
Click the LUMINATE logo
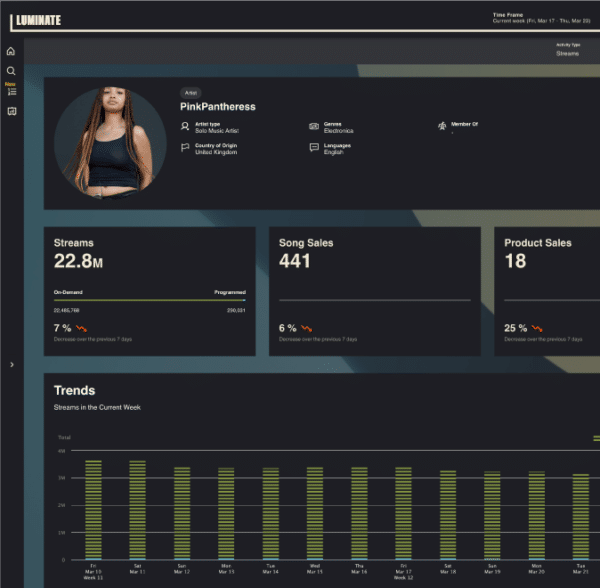(39, 18)
